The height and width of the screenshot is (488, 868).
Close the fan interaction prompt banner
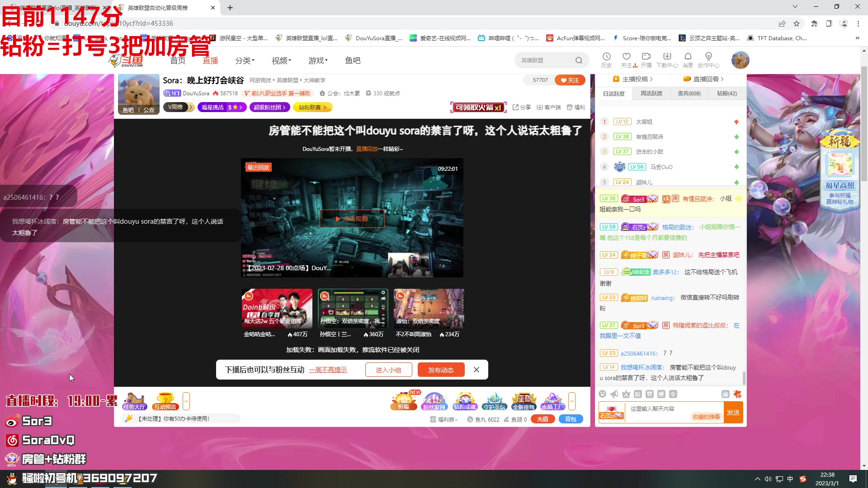[x=476, y=370]
